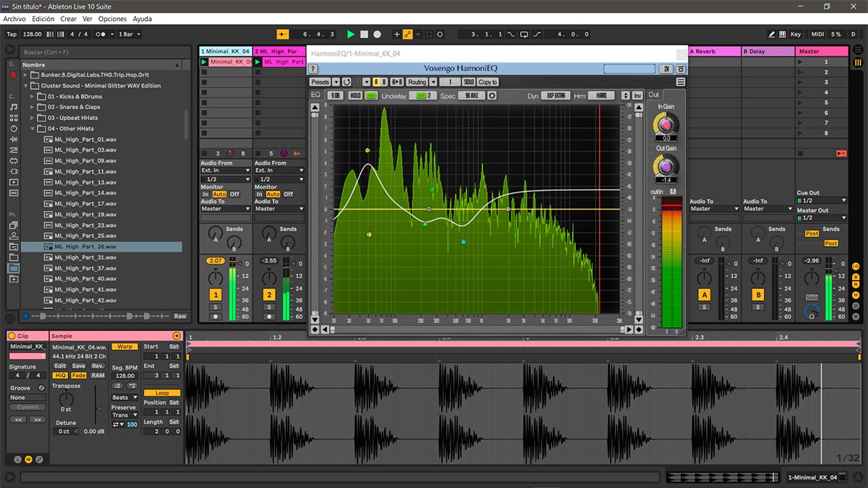Open the Crear menu
Image resolution: width=868 pixels, height=488 pixels.
pos(69,19)
